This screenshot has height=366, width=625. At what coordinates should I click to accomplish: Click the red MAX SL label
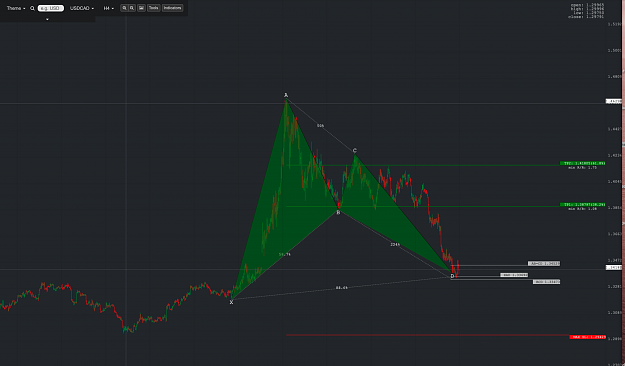pos(588,337)
